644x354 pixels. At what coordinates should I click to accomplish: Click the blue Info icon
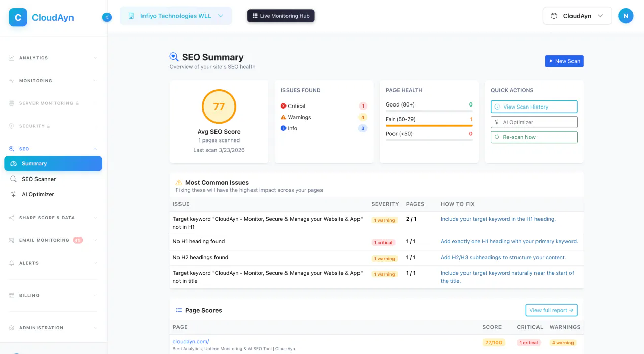pos(283,128)
